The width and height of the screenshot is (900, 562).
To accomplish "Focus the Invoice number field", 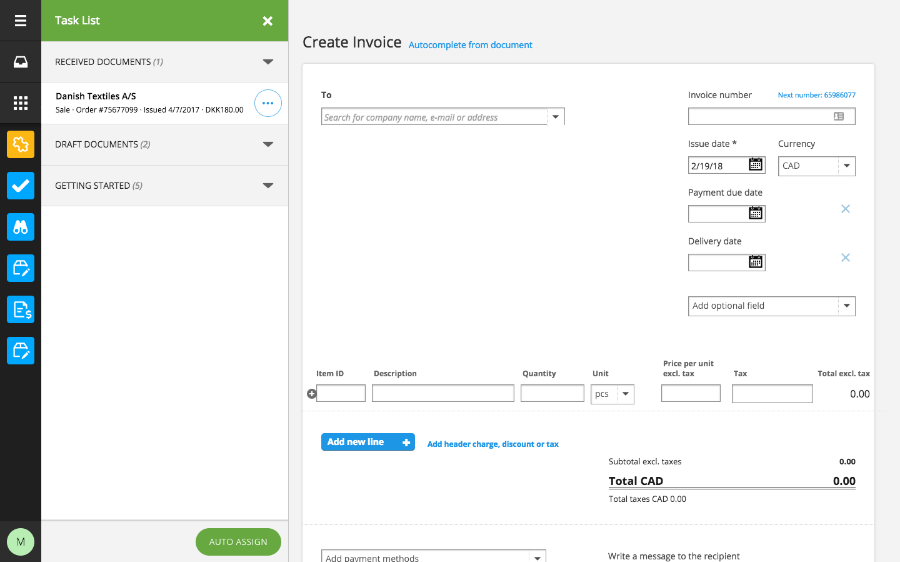I will point(771,117).
